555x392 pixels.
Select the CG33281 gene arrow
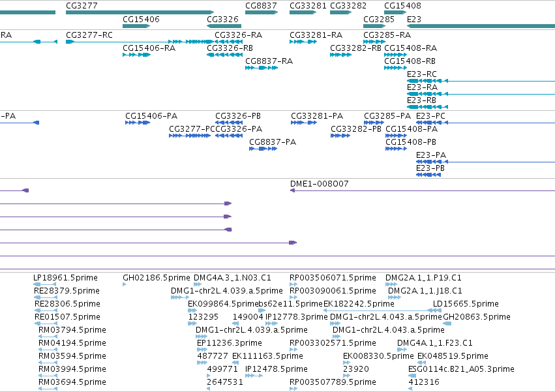click(x=303, y=12)
